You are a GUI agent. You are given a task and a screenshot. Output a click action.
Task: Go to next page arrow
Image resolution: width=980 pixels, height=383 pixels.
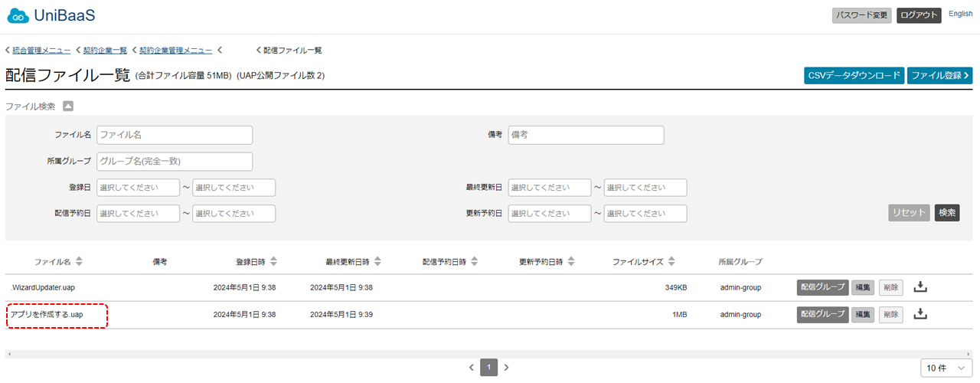tap(506, 368)
